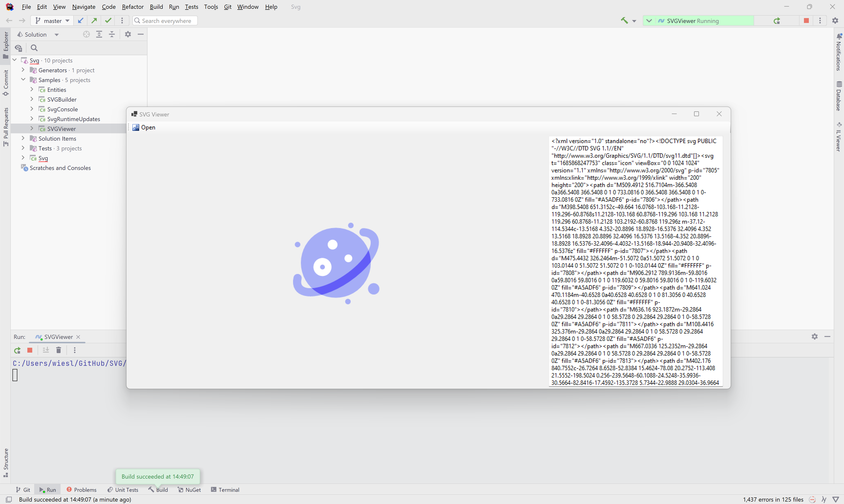This screenshot has height=504, width=844.
Task: Open the master branch dropdown
Action: 52,21
